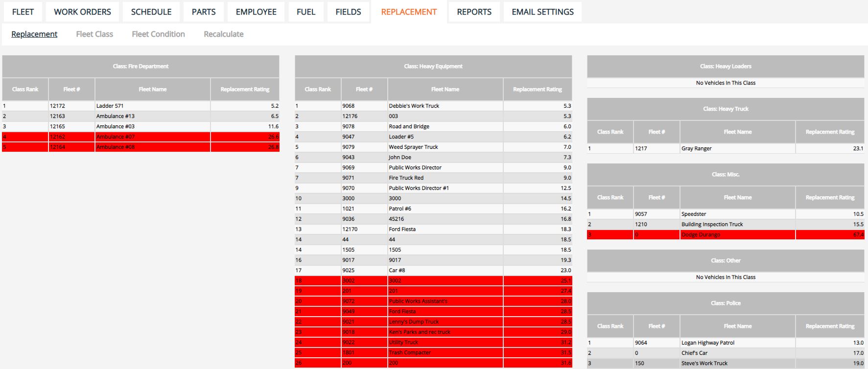Click the Class: Other header
Screen dimensions: 868x369
pos(726,260)
